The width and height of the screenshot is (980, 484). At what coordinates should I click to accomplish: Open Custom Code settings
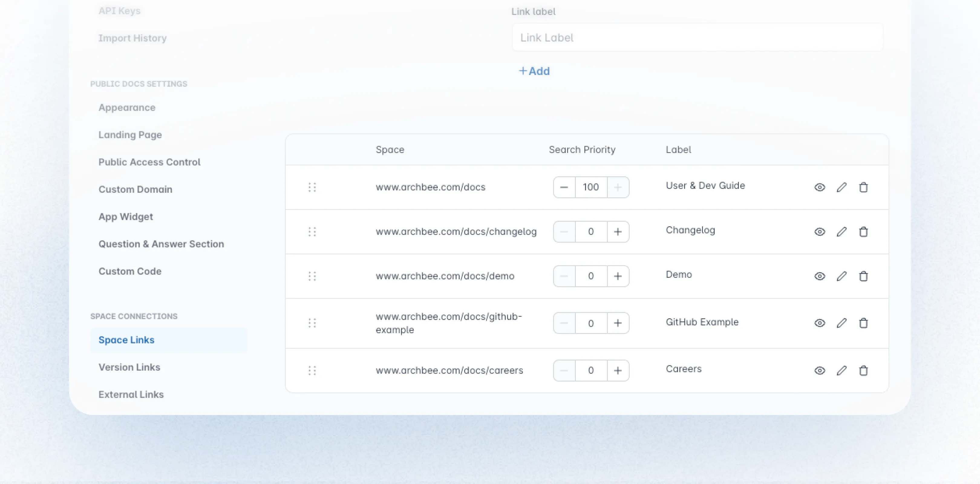(x=130, y=271)
